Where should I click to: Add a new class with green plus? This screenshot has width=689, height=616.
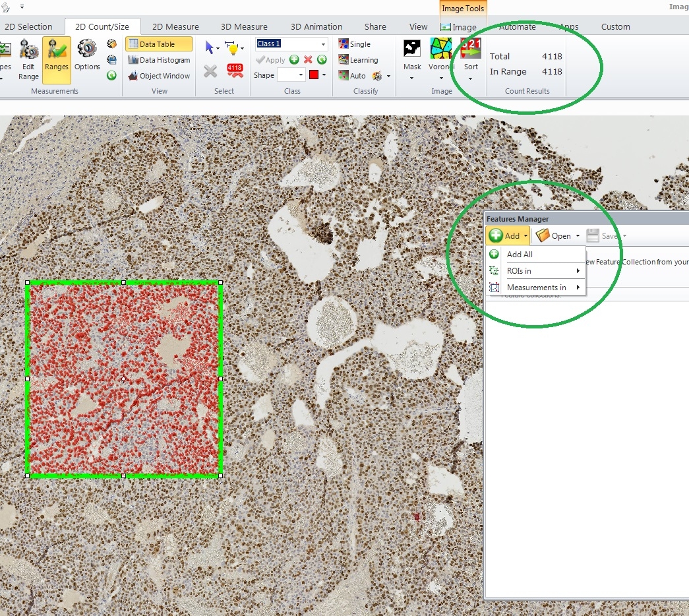(295, 60)
